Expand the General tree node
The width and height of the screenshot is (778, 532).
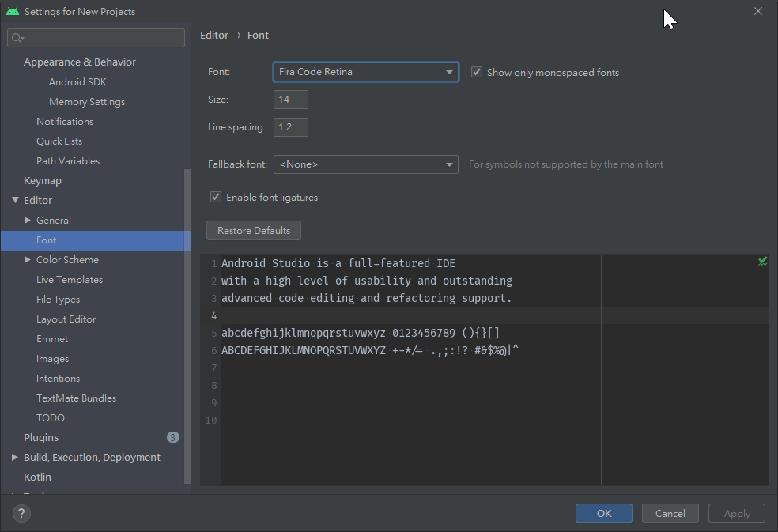28,220
